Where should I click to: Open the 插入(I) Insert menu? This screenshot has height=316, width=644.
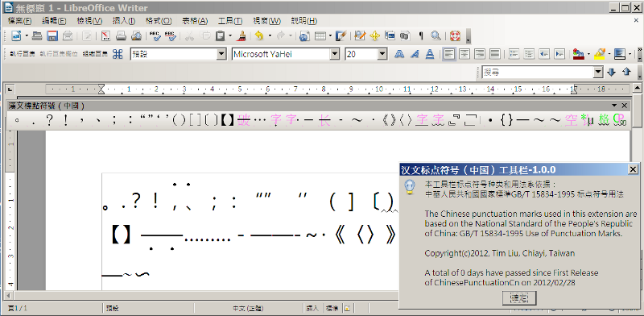point(124,21)
